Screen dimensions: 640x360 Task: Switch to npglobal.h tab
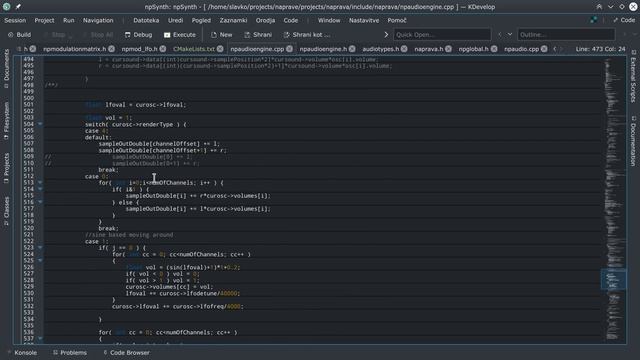click(x=473, y=49)
